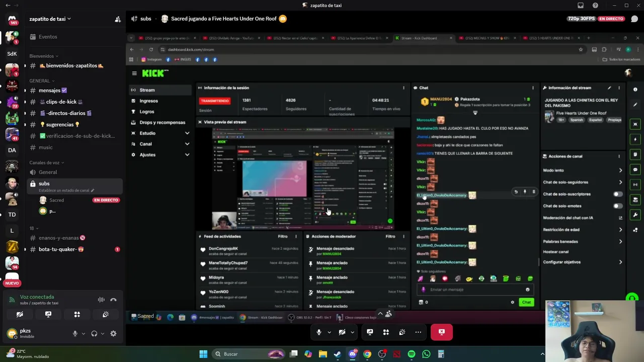644x362 pixels.
Task: Select the DA server in the server list
Action: pos(12,150)
